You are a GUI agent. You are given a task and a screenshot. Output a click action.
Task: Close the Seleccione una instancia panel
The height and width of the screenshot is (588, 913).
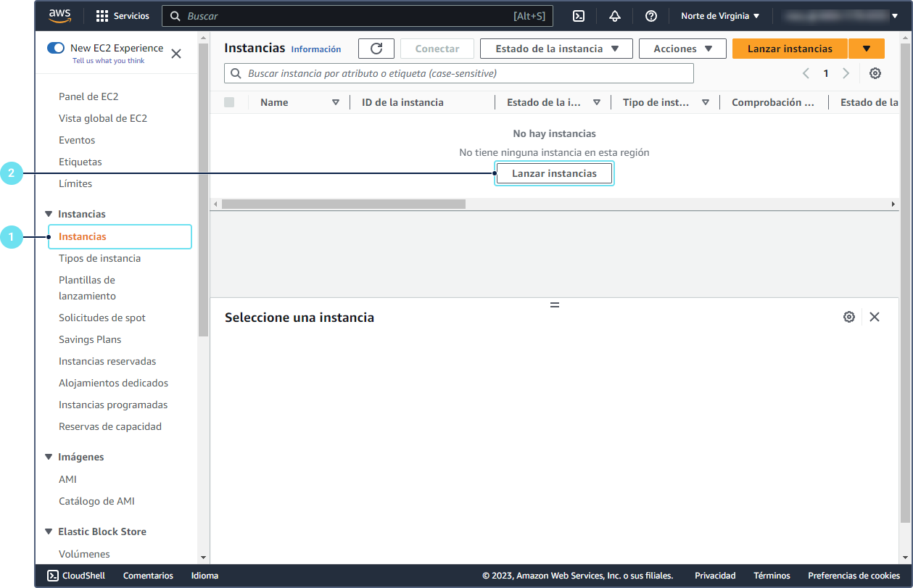point(875,317)
